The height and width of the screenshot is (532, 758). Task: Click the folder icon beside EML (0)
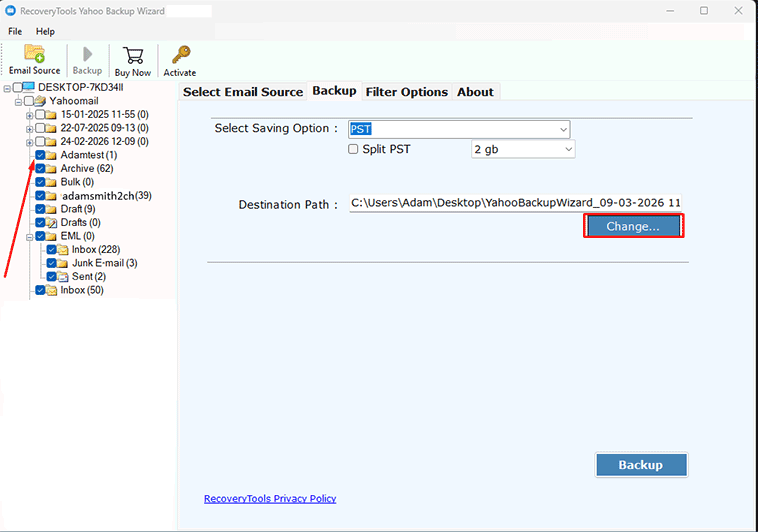tap(51, 236)
